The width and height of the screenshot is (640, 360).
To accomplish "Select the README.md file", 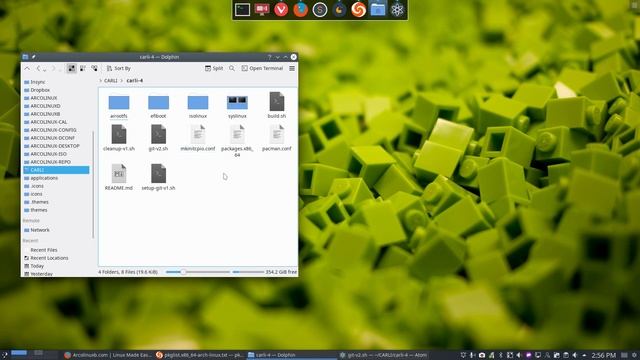I will point(119,177).
